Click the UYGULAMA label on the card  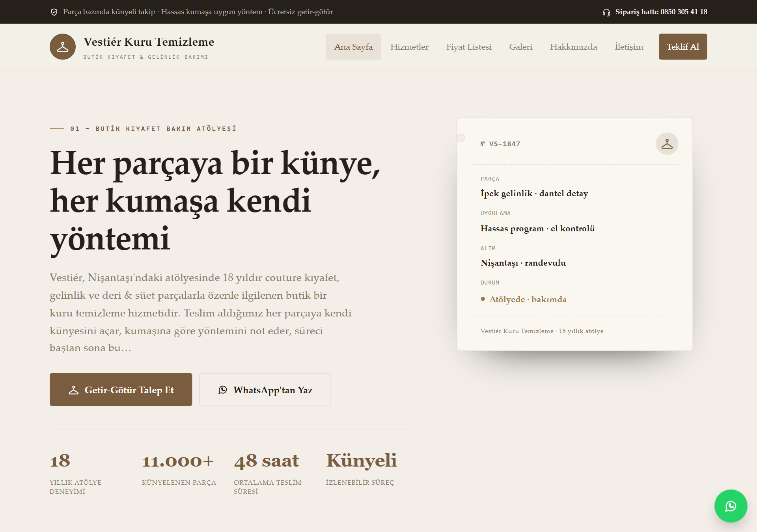(496, 214)
